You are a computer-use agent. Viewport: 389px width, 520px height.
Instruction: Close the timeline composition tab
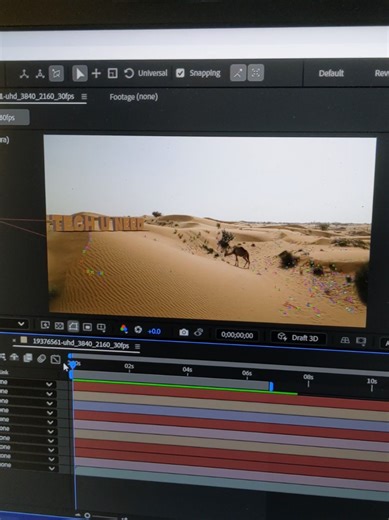point(14,340)
